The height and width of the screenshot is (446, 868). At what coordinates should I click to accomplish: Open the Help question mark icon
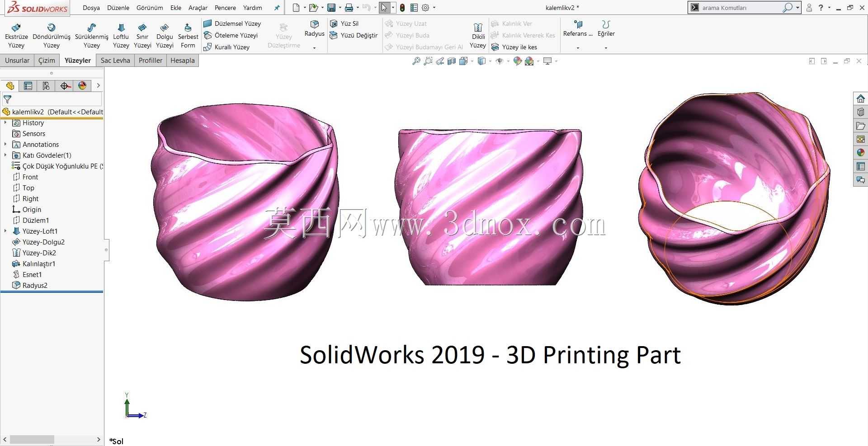tap(821, 8)
